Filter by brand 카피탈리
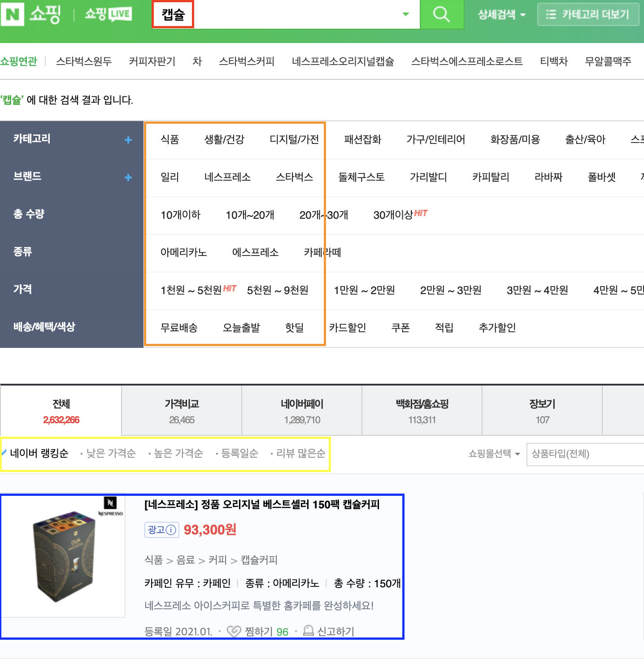This screenshot has height=659, width=644. pos(491,177)
